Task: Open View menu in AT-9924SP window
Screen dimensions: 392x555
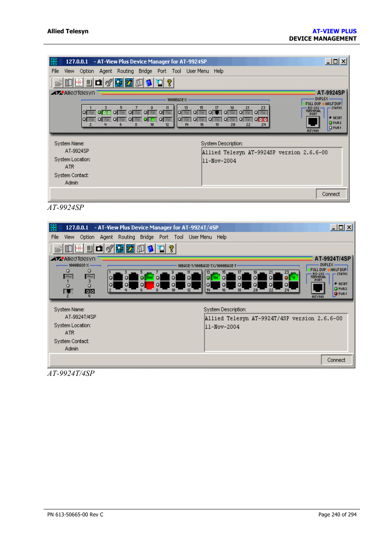Action: [x=69, y=71]
